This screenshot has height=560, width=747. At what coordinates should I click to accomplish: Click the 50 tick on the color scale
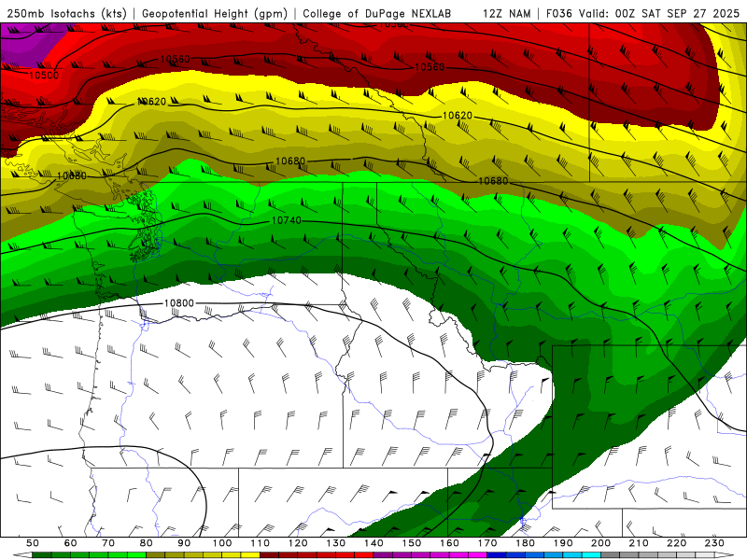[x=32, y=543]
